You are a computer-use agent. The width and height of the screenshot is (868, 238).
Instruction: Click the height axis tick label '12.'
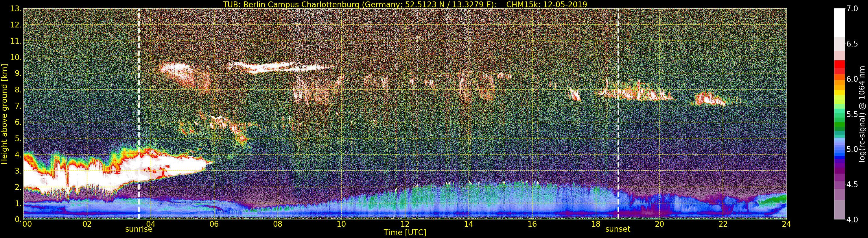tap(16, 25)
